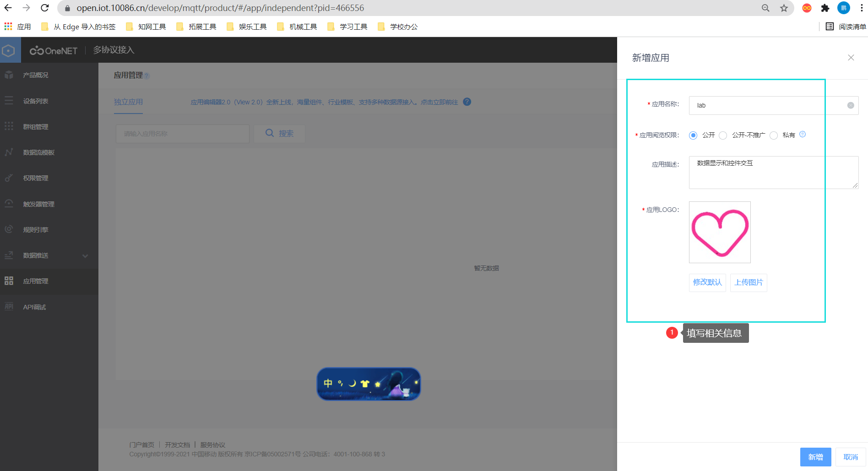Click the browser back arrow
The height and width of the screenshot is (471, 868).
click(8, 8)
